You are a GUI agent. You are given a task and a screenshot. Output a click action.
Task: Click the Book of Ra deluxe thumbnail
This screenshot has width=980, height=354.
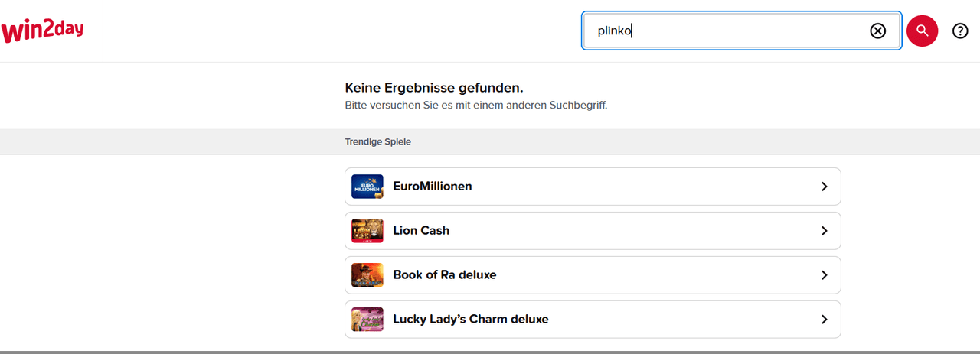367,275
